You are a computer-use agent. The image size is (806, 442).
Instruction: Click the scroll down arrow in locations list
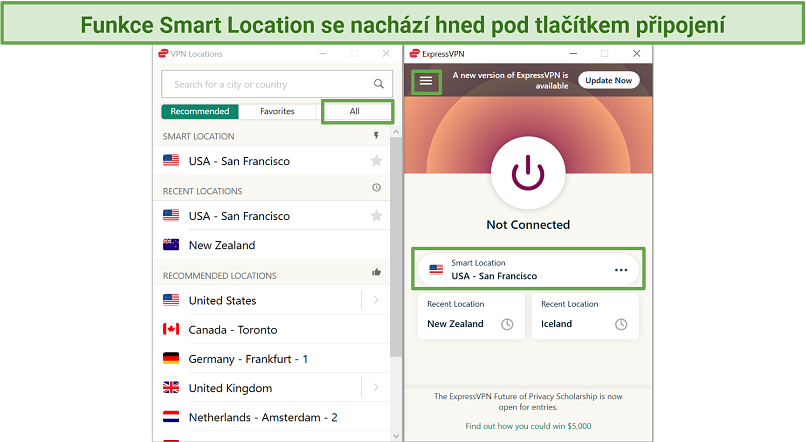395,436
